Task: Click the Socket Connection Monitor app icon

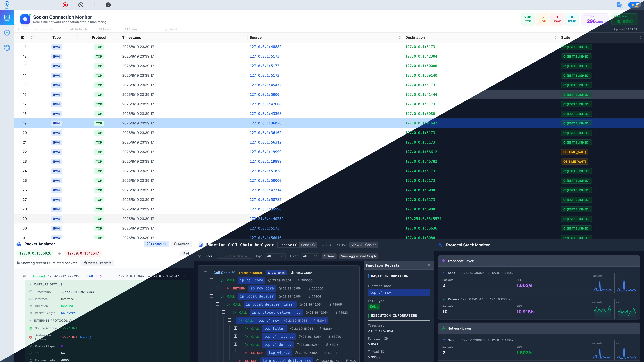Action: click(x=25, y=19)
